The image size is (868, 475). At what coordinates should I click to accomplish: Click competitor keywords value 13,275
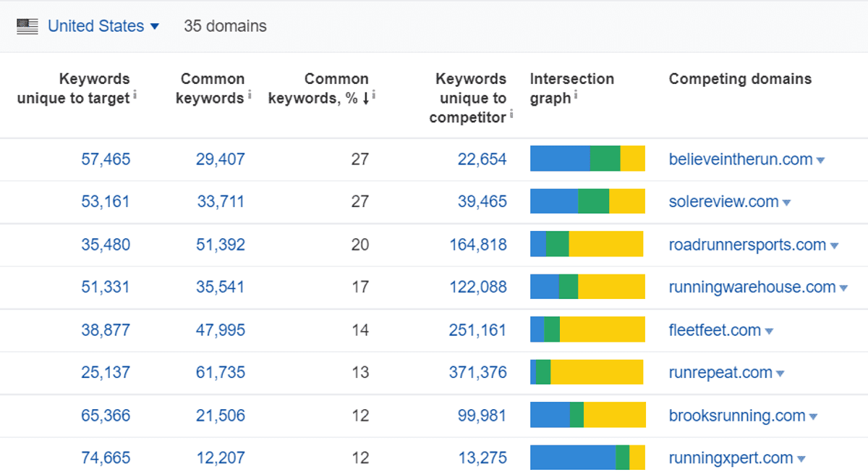click(482, 458)
